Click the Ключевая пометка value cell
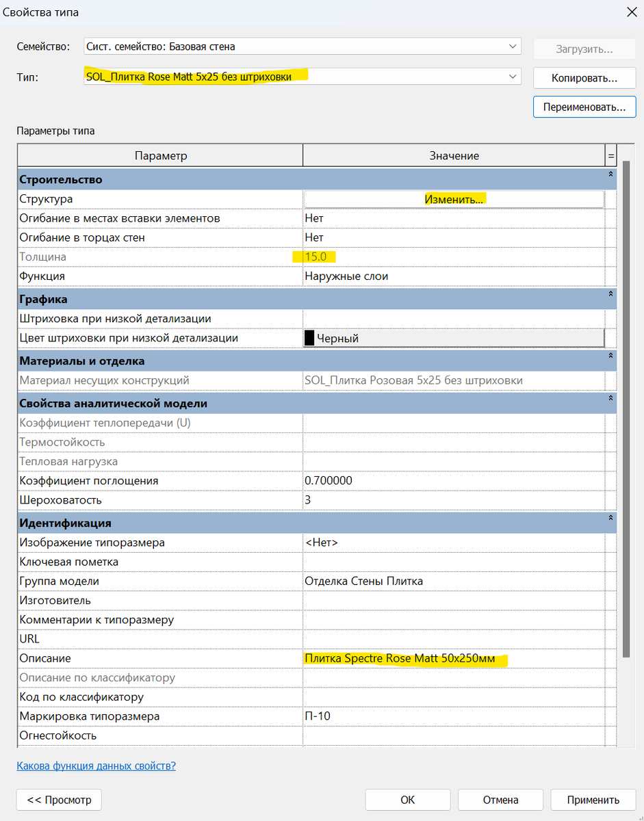 click(x=454, y=562)
